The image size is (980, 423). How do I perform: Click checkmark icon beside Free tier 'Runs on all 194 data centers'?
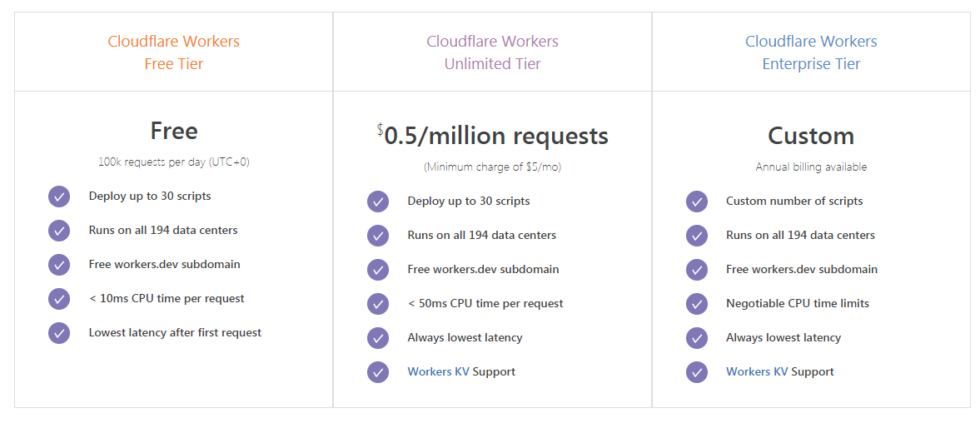coord(59,231)
